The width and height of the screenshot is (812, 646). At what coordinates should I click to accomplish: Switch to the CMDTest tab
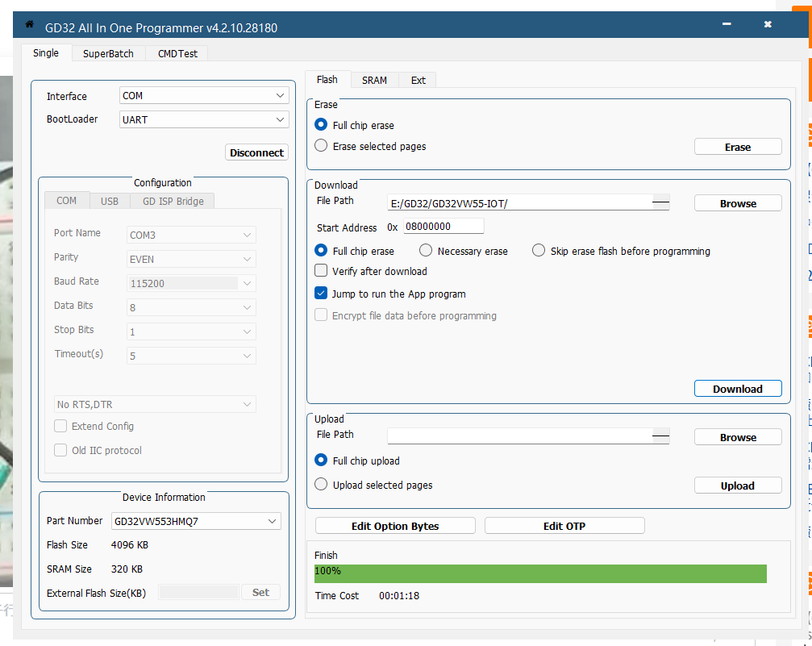[x=177, y=53]
